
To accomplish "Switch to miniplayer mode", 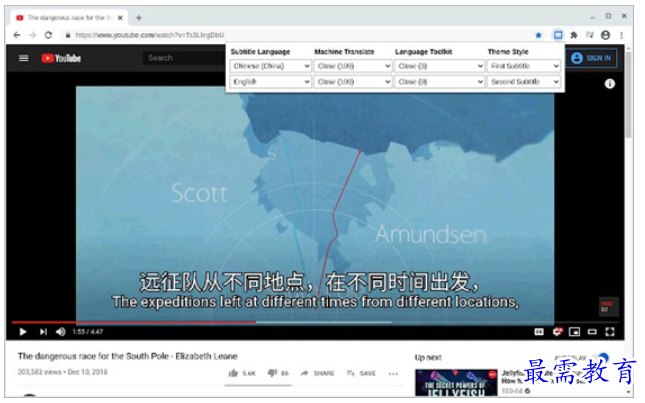I will click(x=575, y=331).
